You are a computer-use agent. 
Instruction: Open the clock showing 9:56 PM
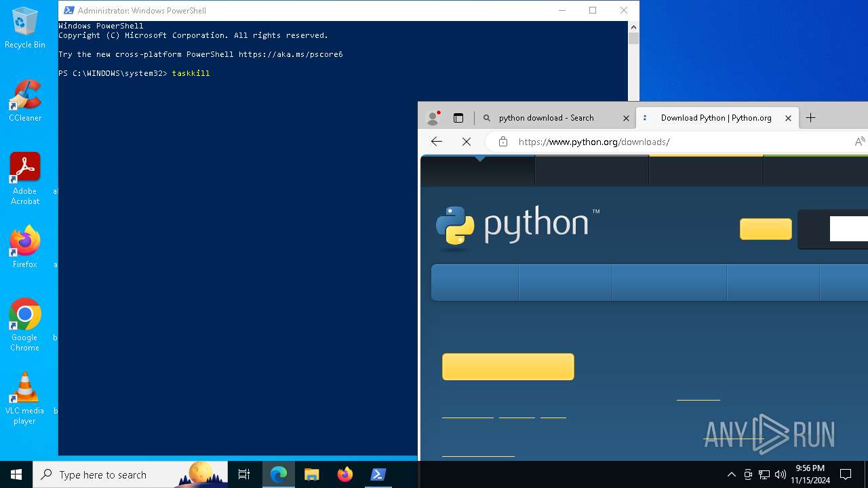click(810, 474)
